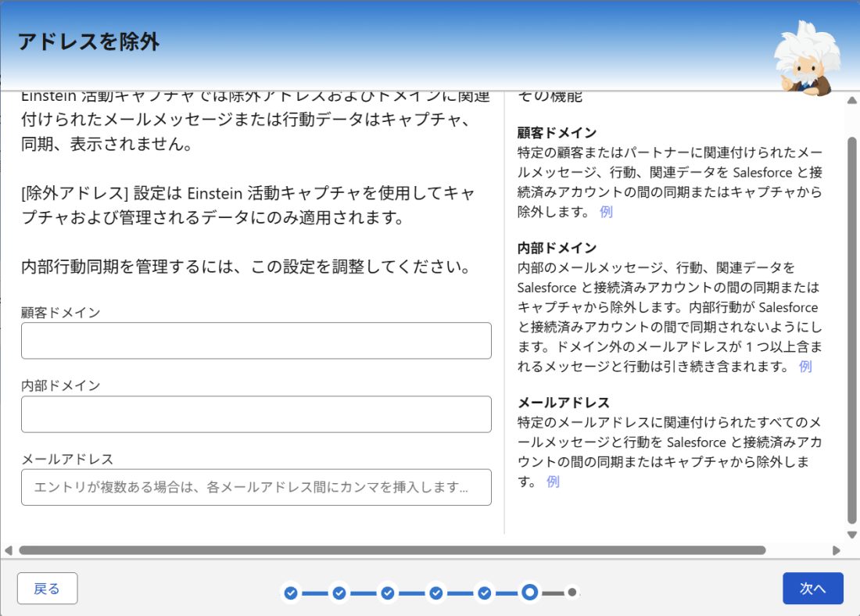Click the vertical scrollbar up arrow
The width and height of the screenshot is (860, 616).
(x=851, y=100)
